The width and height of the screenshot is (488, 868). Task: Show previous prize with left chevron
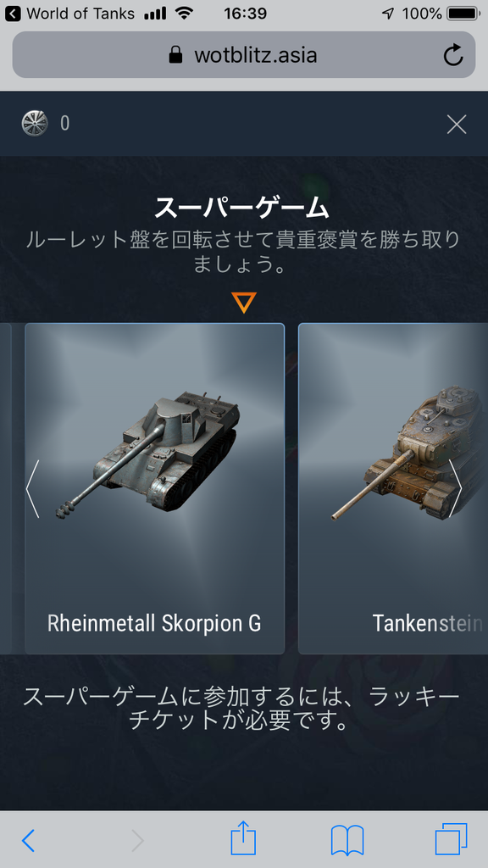(33, 489)
